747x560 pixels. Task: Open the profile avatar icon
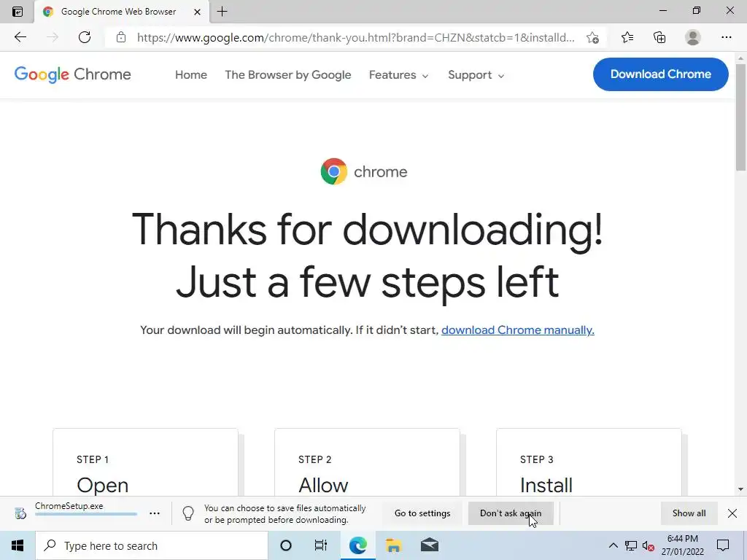click(x=693, y=37)
